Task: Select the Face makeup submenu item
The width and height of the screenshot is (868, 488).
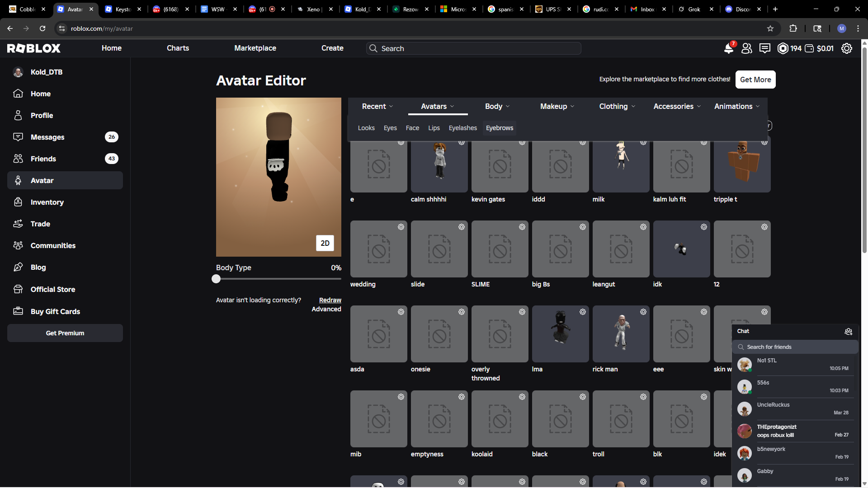Action: point(412,128)
